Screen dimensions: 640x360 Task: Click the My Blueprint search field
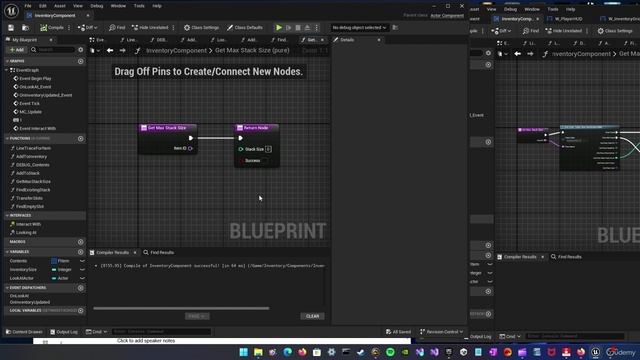(53, 50)
